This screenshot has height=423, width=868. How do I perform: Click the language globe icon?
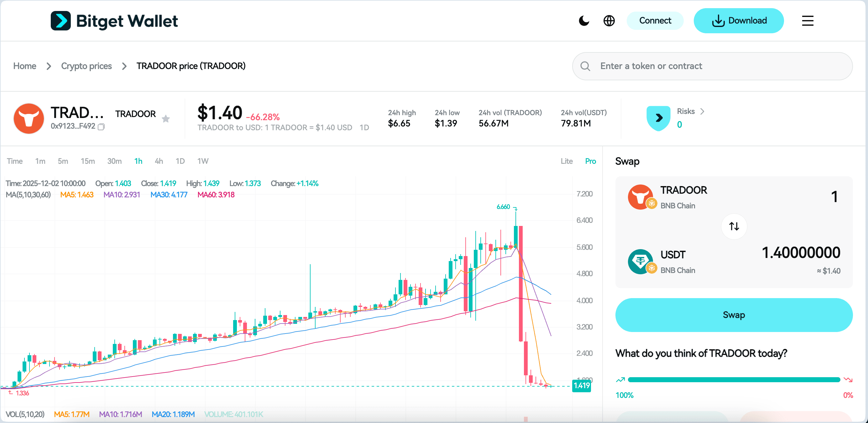(x=609, y=21)
